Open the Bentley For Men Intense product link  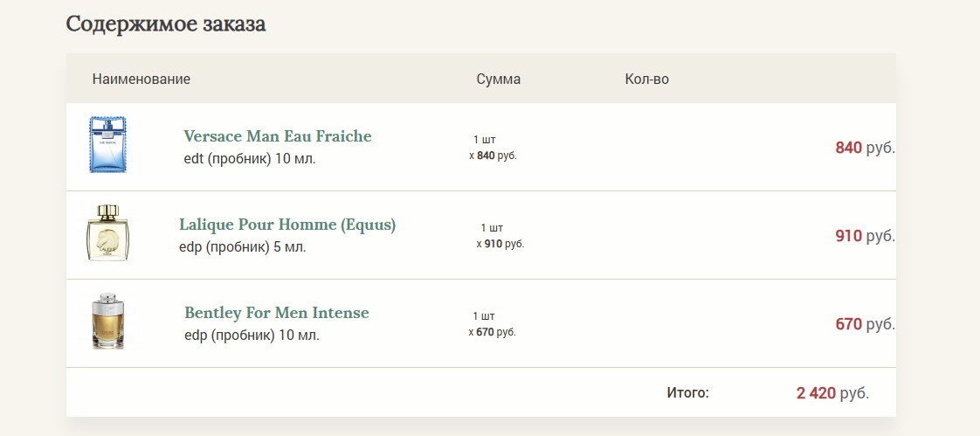pos(277,313)
